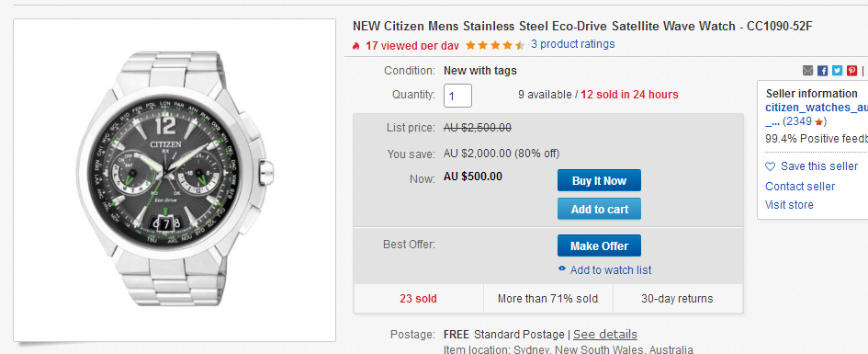Image resolution: width=868 pixels, height=354 pixels.
Task: Add the watch to cart
Action: [x=599, y=210]
